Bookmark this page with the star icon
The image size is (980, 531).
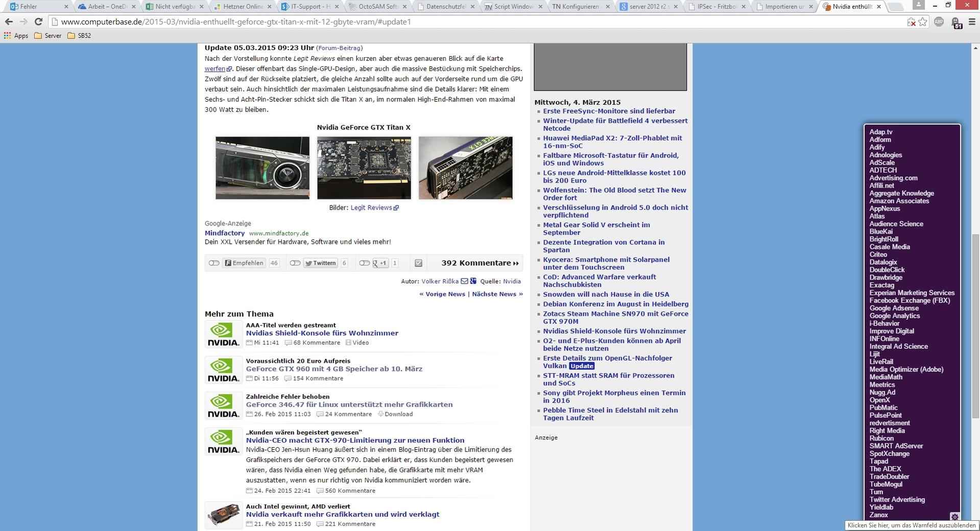(923, 22)
